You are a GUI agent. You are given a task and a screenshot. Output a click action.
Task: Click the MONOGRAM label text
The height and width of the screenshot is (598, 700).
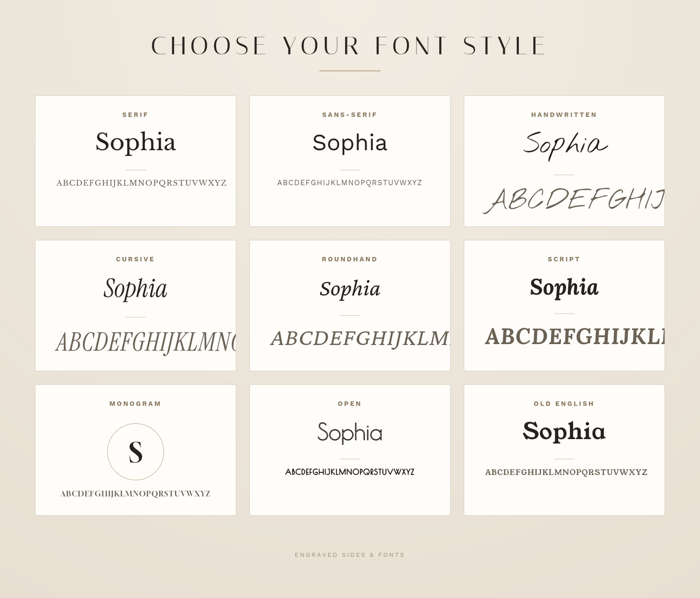click(x=136, y=404)
